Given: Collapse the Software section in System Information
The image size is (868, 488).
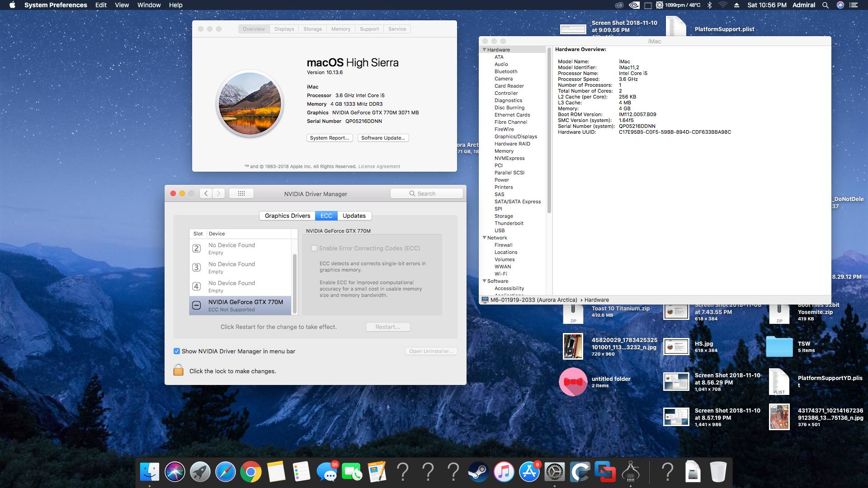Looking at the screenshot, I should [485, 281].
